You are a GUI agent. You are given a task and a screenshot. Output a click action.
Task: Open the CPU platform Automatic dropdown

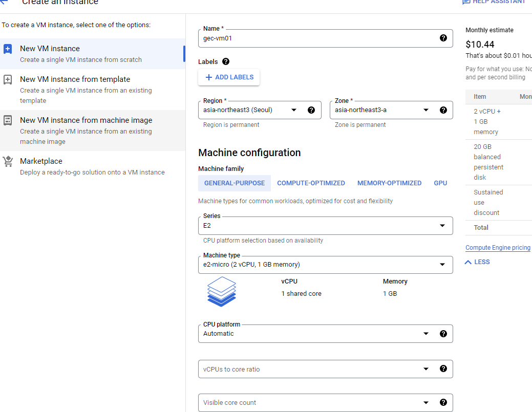[325, 334]
